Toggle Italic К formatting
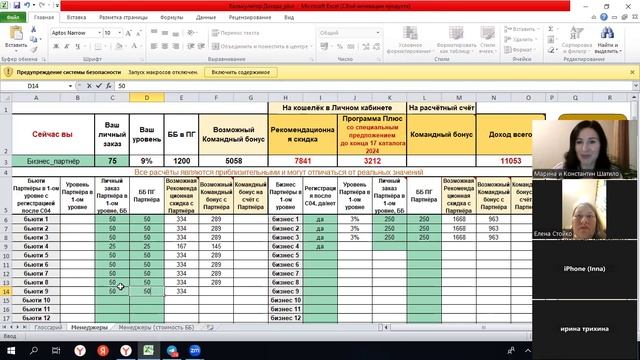 (67, 47)
